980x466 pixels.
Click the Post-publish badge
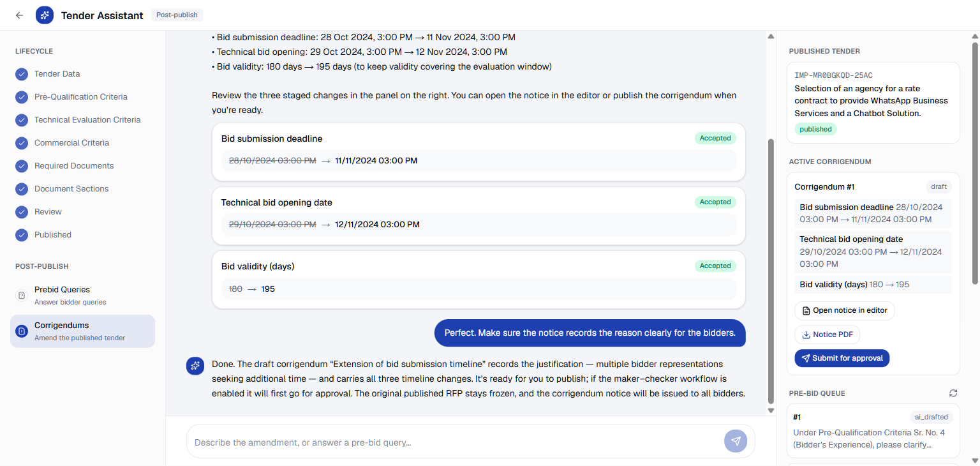[177, 15]
